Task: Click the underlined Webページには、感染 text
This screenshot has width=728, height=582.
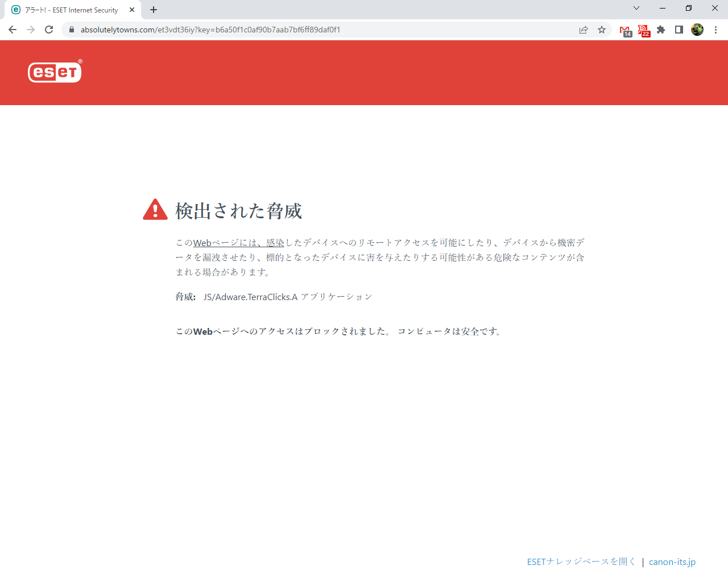Action: pos(238,243)
